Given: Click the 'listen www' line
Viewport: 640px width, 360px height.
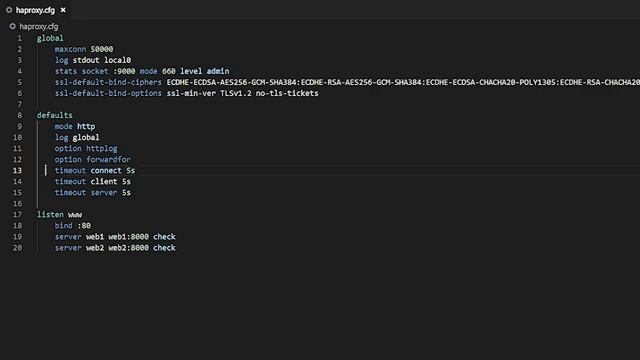Looking at the screenshot, I should click(59, 215).
